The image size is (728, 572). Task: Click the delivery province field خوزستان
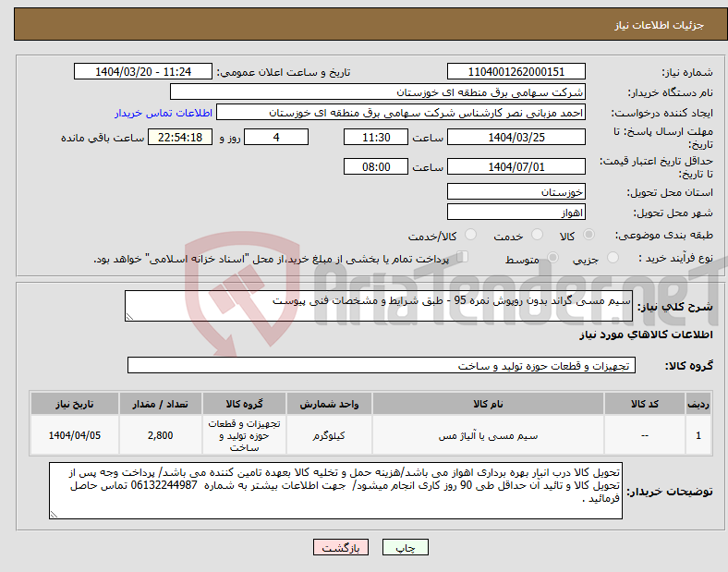click(x=516, y=192)
